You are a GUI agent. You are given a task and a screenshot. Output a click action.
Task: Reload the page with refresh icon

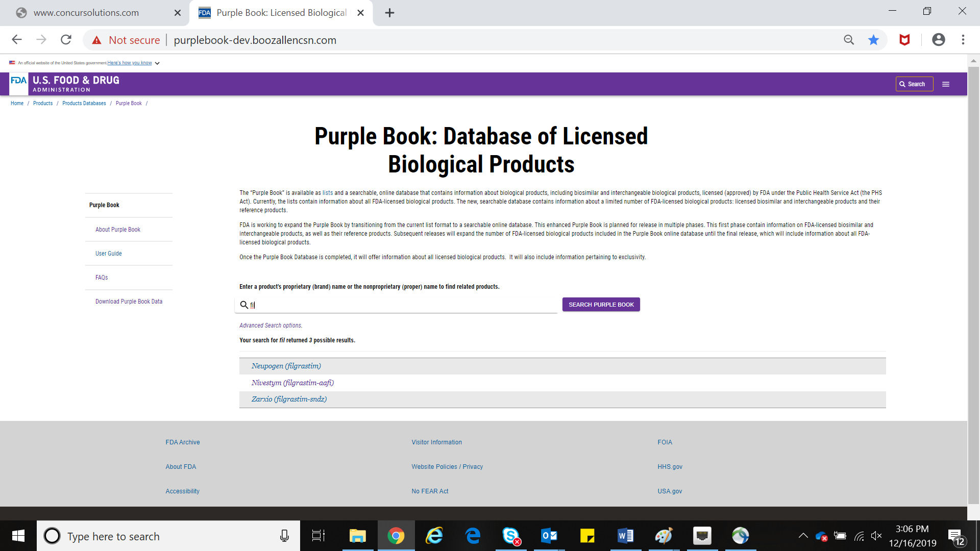tap(66, 40)
